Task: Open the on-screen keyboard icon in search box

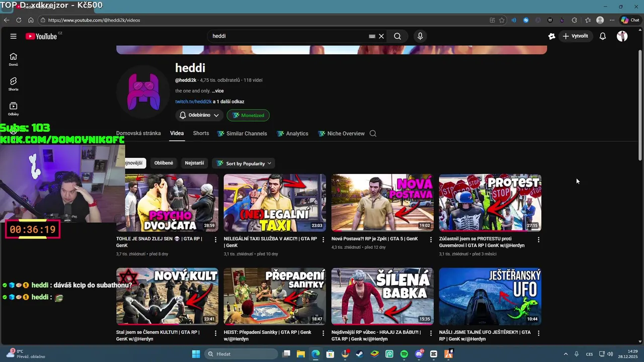Action: click(x=372, y=36)
